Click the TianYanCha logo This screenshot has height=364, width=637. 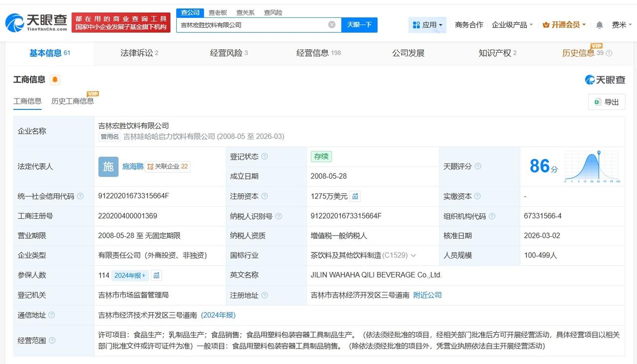[x=36, y=22]
